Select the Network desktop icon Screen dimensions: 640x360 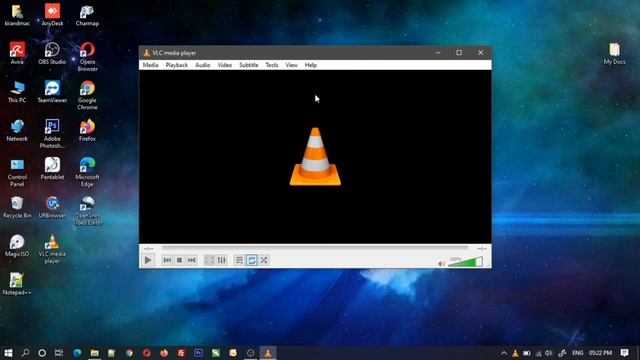(x=17, y=130)
